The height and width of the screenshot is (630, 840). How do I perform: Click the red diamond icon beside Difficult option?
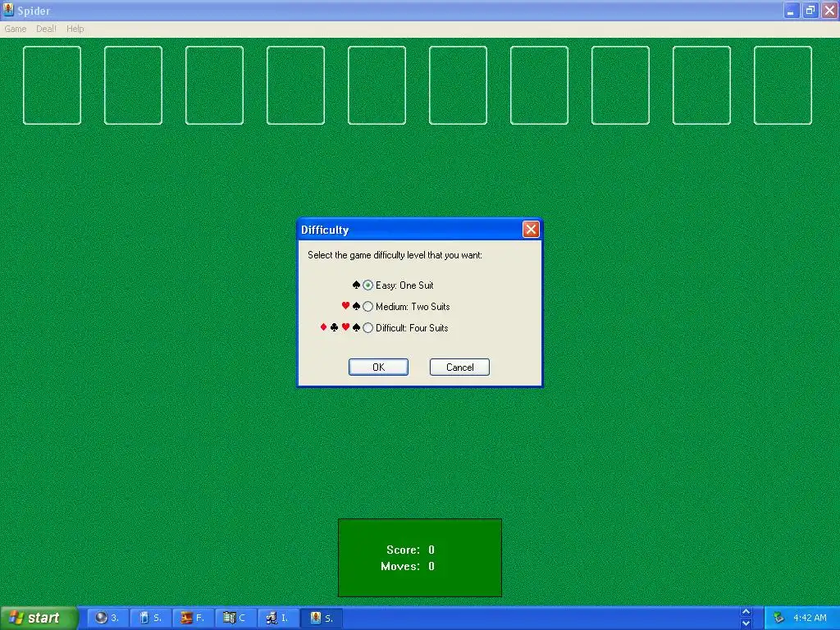323,327
